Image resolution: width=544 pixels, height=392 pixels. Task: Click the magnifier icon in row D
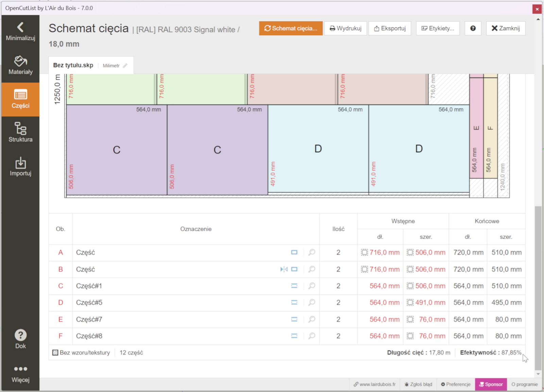(311, 302)
